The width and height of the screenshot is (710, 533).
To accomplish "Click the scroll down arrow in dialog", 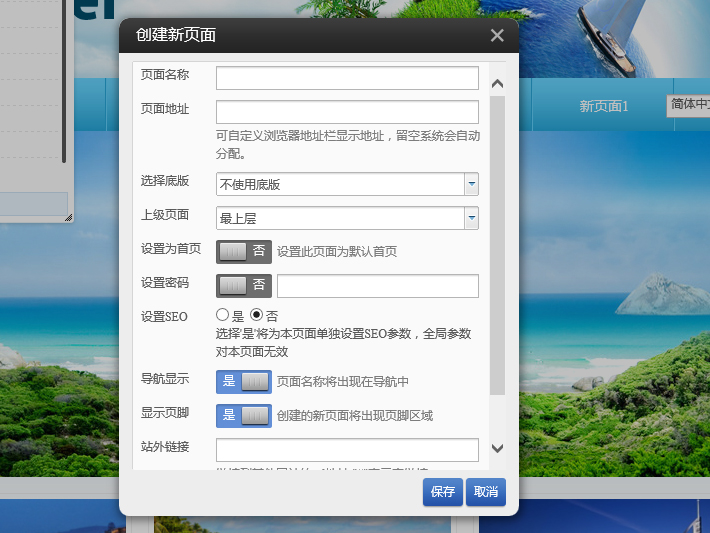I will (497, 449).
